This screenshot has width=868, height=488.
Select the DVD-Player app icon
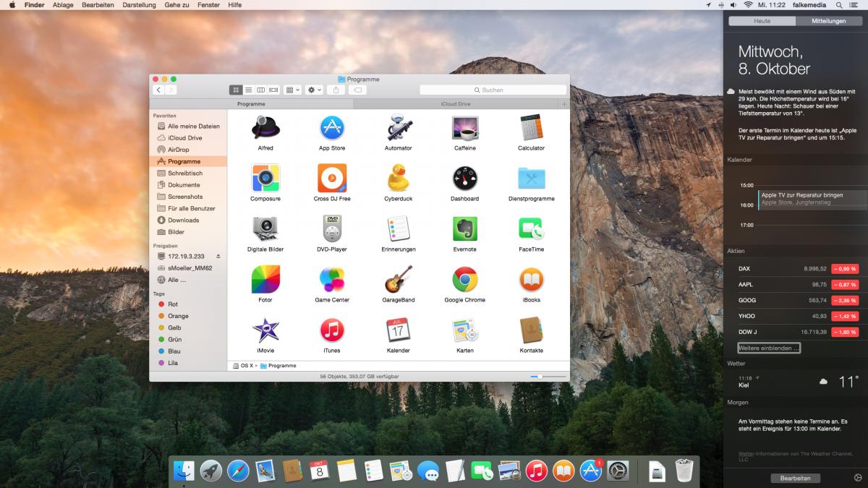[332, 229]
